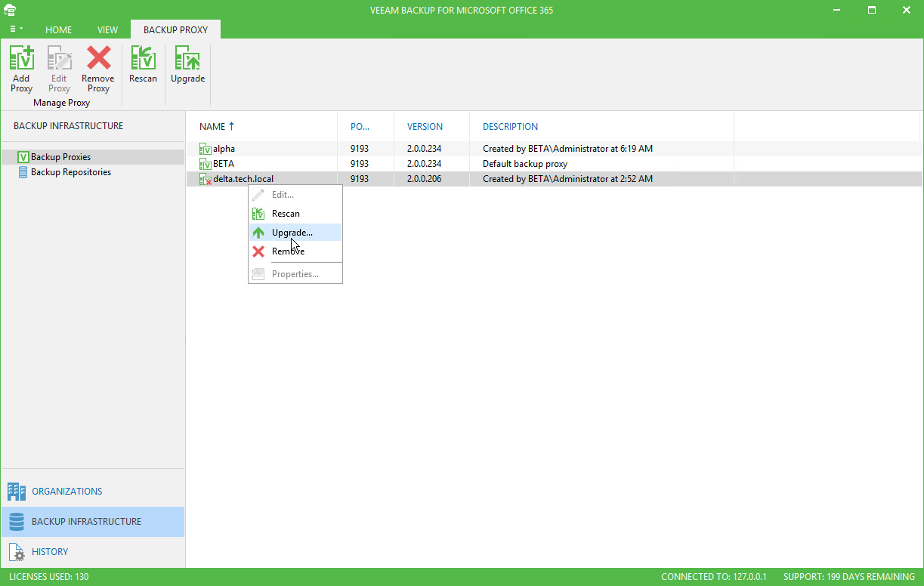Screen dimensions: 924x586
Task: Switch to the HOME ribbon tab
Action: (x=58, y=30)
